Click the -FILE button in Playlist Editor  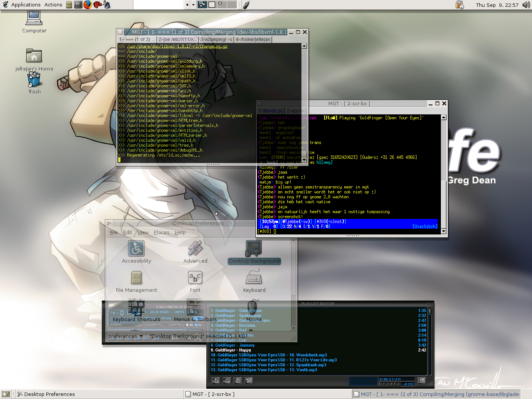(x=226, y=380)
